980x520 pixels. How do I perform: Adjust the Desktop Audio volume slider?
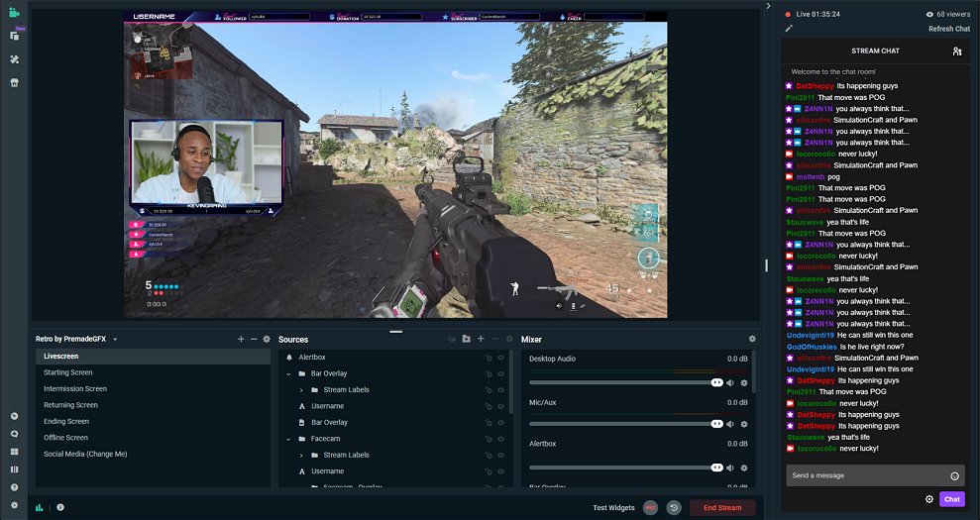coord(625,382)
